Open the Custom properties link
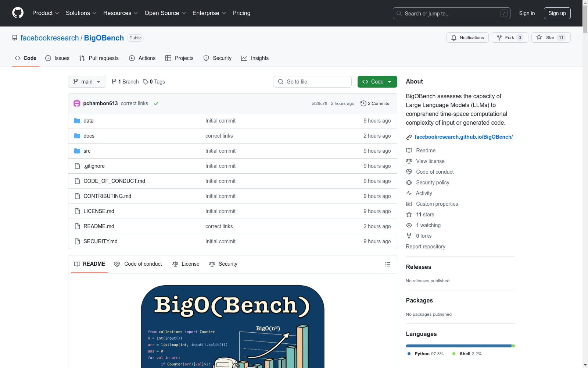The image size is (588, 368). 437,204
